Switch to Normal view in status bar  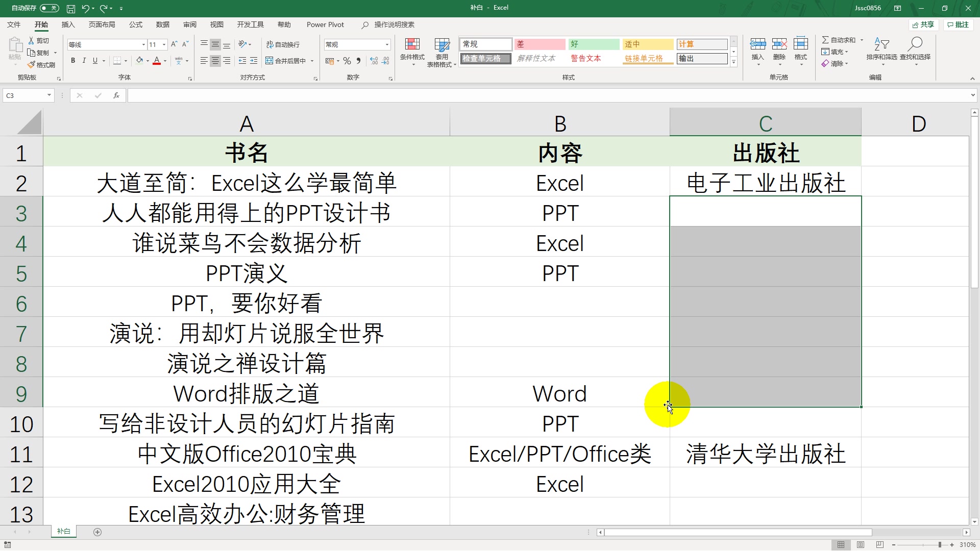pos(841,545)
